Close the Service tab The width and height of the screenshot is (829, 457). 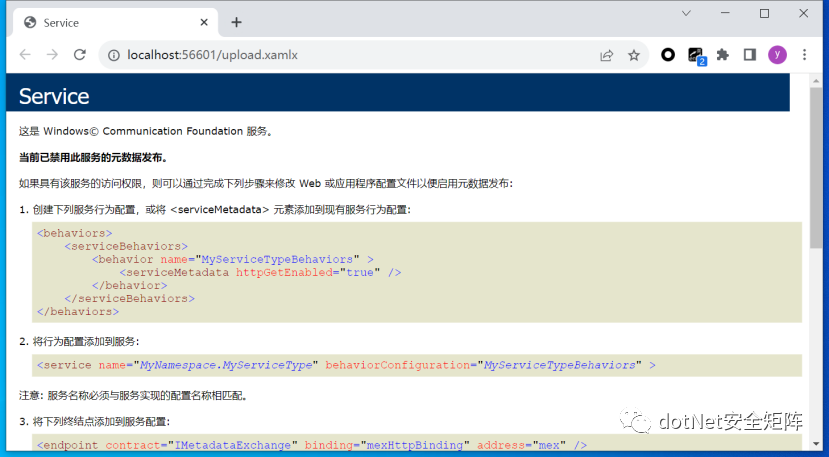point(204,23)
